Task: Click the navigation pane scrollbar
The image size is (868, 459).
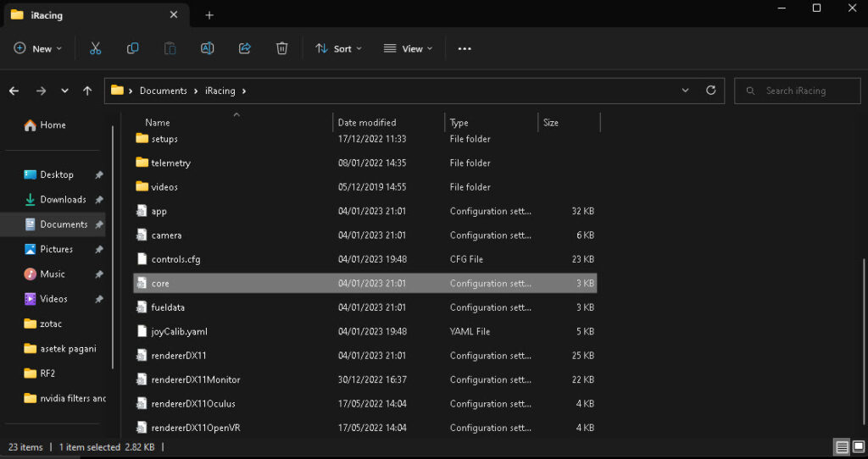Action: [x=113, y=248]
